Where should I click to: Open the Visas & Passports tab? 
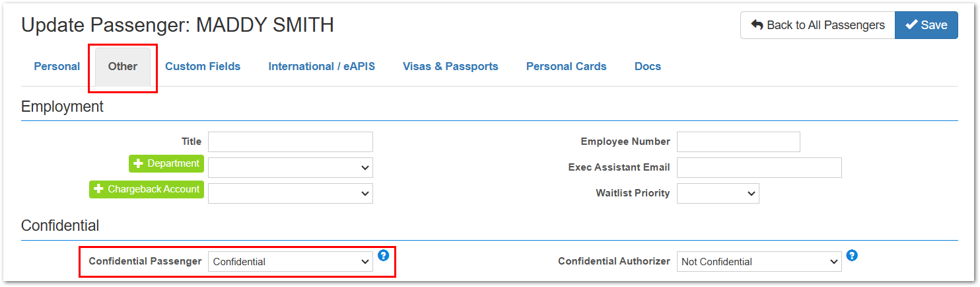450,66
